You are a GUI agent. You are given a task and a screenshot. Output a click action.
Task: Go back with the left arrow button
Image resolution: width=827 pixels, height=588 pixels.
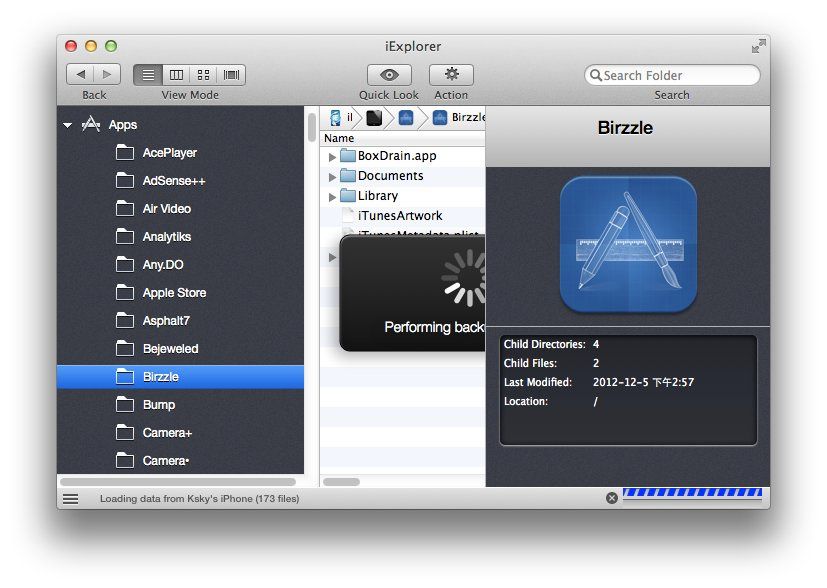(80, 74)
